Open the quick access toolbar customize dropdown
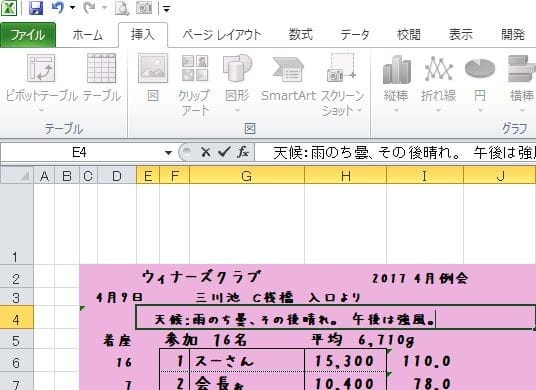 click(166, 9)
